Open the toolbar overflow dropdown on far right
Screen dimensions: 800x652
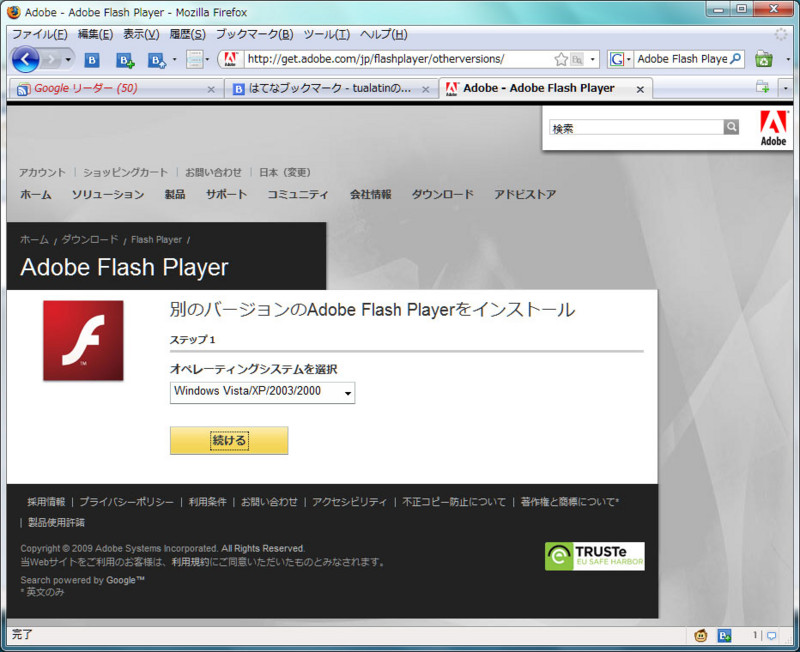pos(788,60)
